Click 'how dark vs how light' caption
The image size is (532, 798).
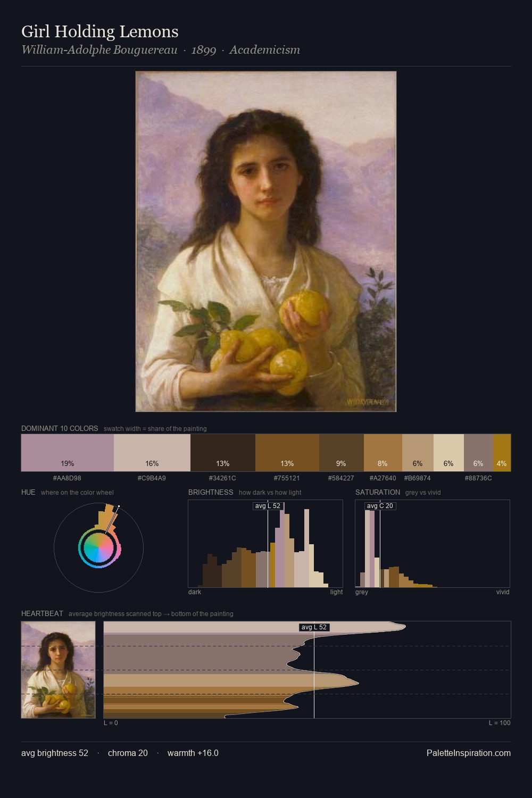coord(270,493)
